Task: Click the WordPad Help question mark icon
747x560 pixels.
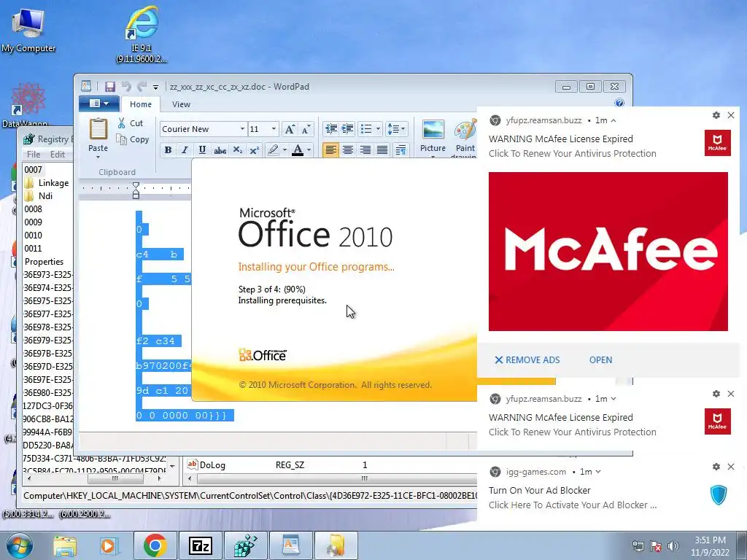Action: click(x=619, y=103)
